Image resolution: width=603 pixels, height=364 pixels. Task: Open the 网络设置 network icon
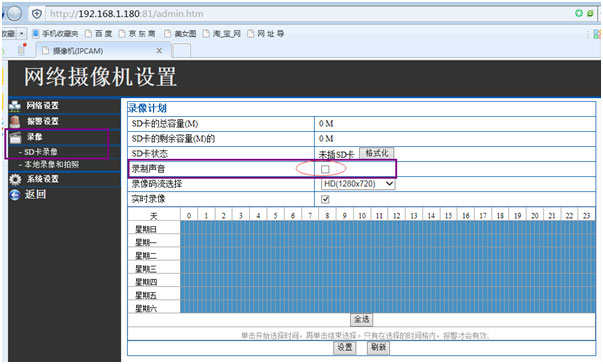[15, 106]
